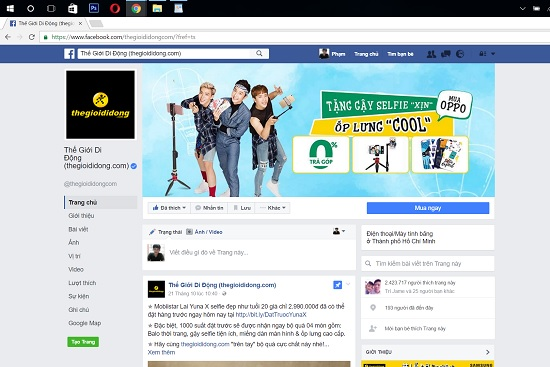Click the Facebook logo icon
Viewport: 550px width, 367px height.
69,54
